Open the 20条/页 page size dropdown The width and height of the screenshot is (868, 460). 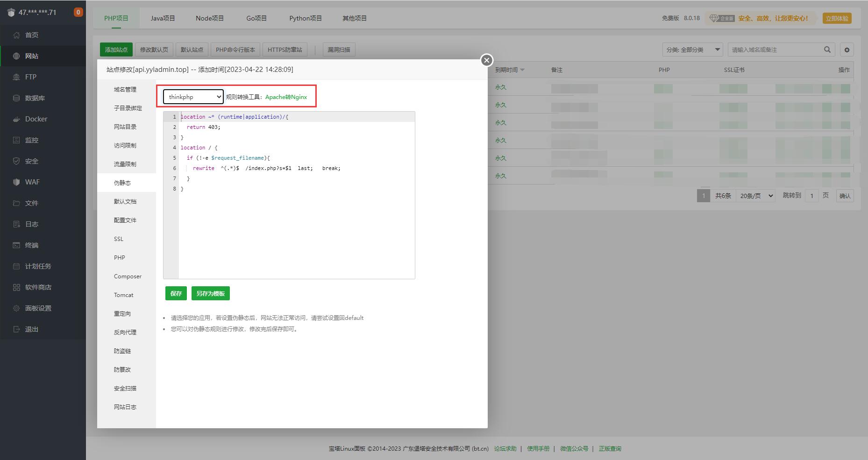tap(756, 196)
